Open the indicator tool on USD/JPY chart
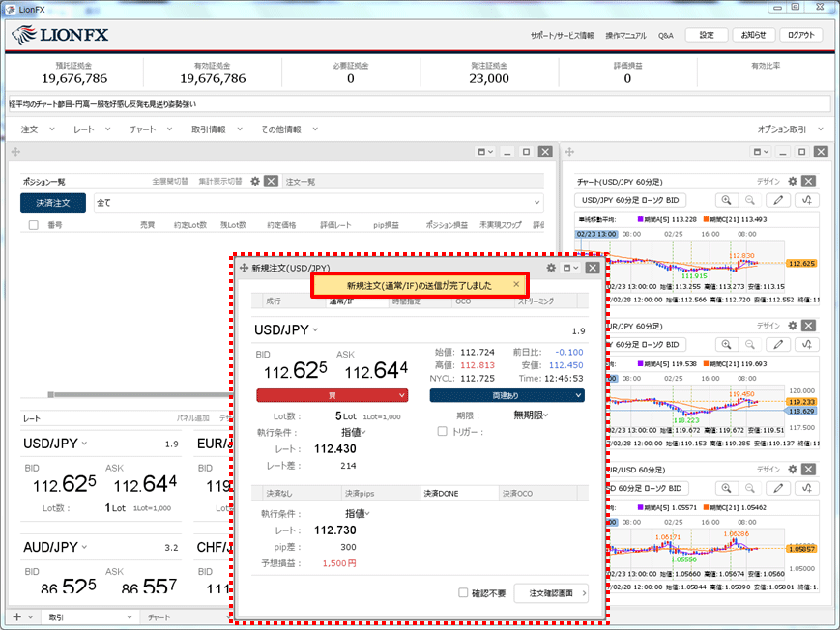This screenshot has width=840, height=630. point(807,200)
